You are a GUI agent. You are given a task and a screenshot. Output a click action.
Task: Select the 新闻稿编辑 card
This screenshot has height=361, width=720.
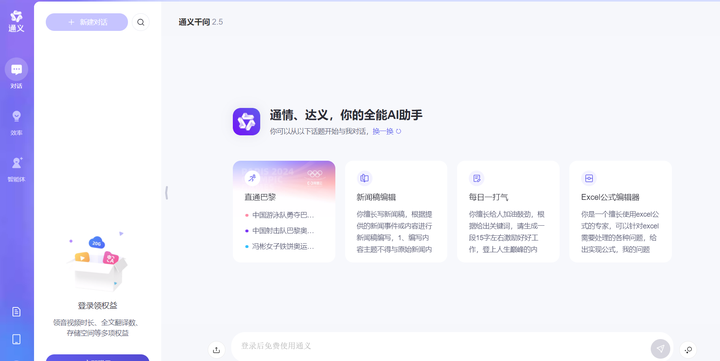tap(396, 211)
